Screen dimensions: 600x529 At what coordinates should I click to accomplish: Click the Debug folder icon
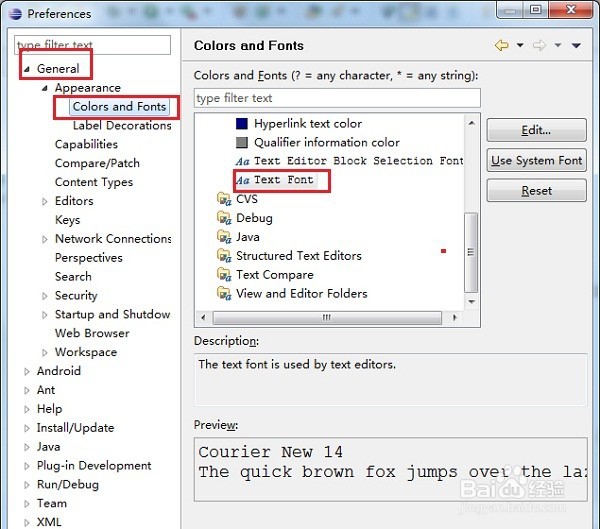(x=224, y=218)
